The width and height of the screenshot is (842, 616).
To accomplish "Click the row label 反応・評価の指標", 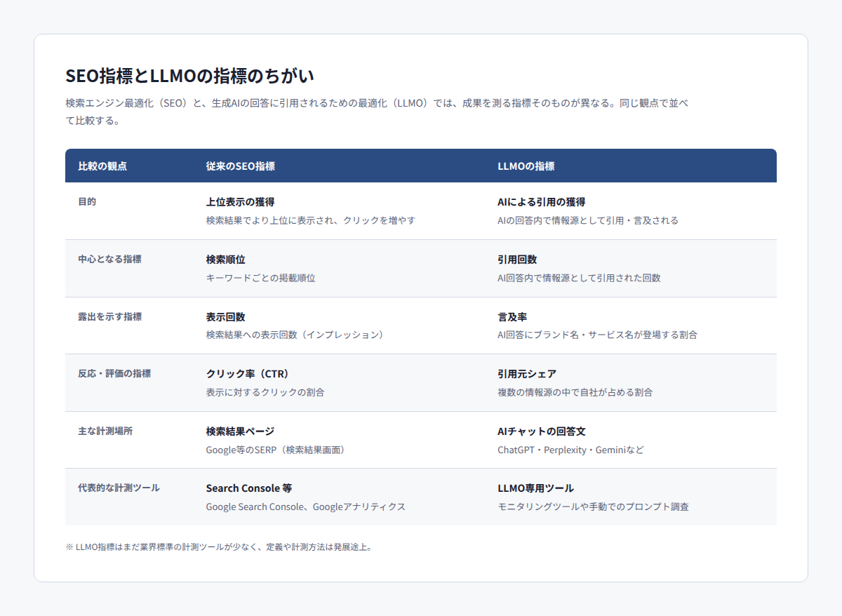I will pyautogui.click(x=114, y=373).
